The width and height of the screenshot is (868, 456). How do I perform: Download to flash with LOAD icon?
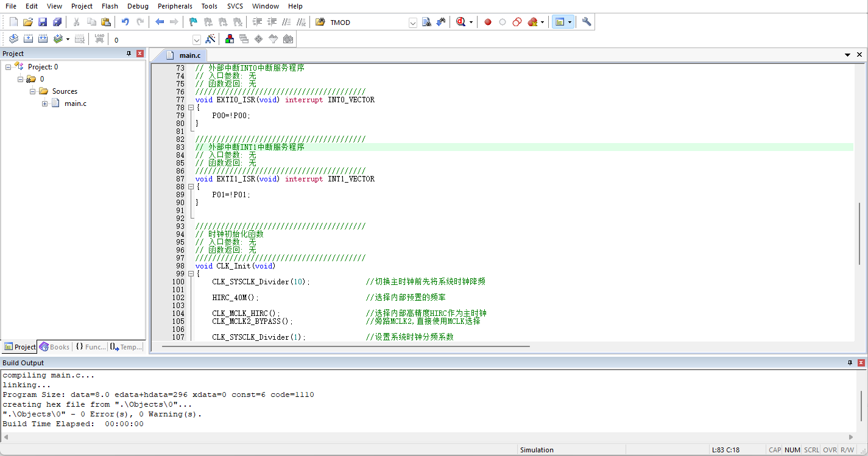[x=100, y=39]
